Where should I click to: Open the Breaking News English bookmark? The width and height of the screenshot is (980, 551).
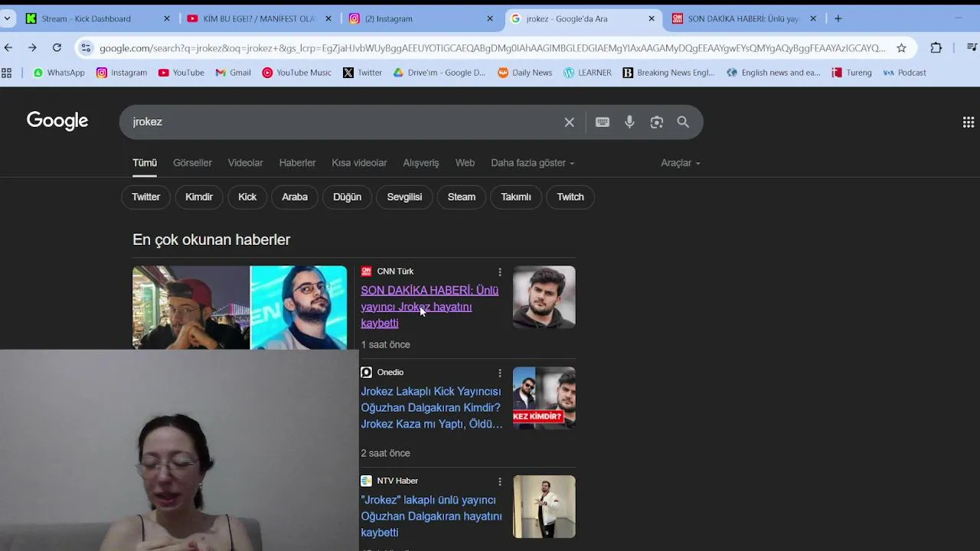point(668,73)
